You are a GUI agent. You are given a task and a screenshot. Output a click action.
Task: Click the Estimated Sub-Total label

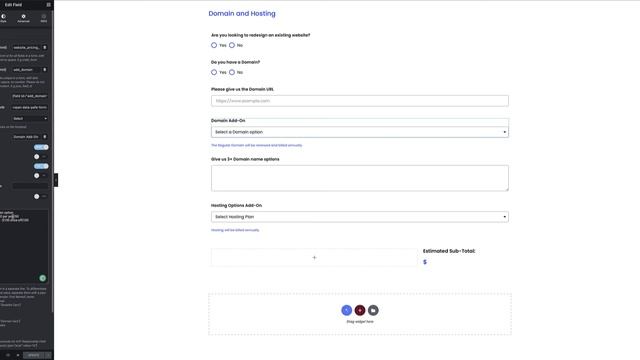(449, 251)
